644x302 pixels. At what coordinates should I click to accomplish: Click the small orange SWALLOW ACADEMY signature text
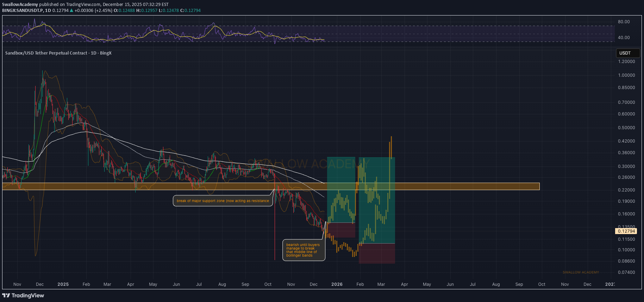(581, 272)
